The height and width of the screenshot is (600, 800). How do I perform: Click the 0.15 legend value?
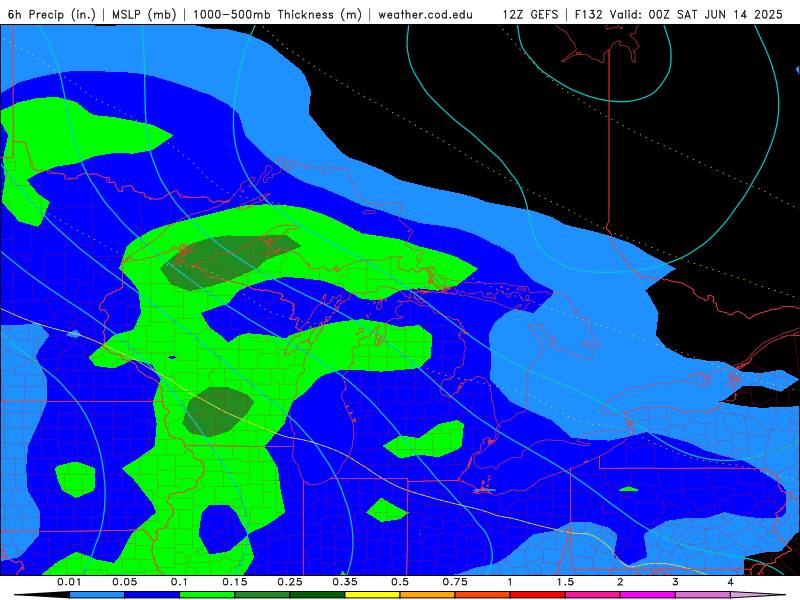[x=235, y=582]
